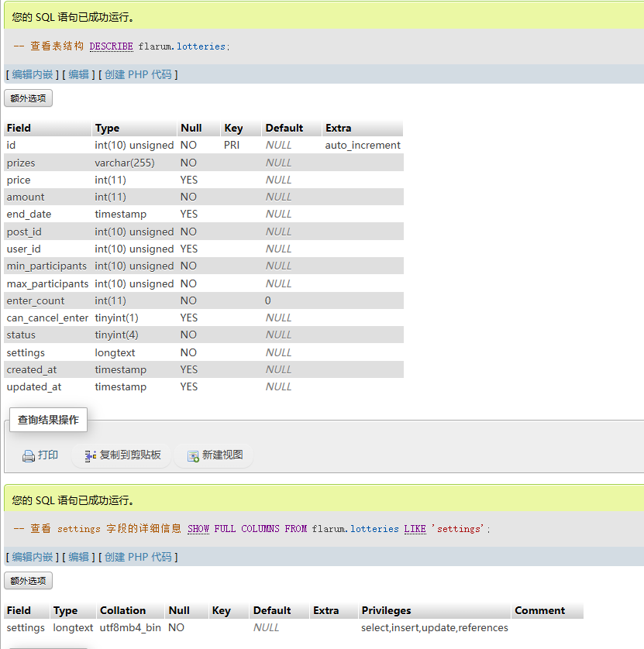Select the 'amount' field cell
The height and width of the screenshot is (649, 644).
pyautogui.click(x=47, y=197)
